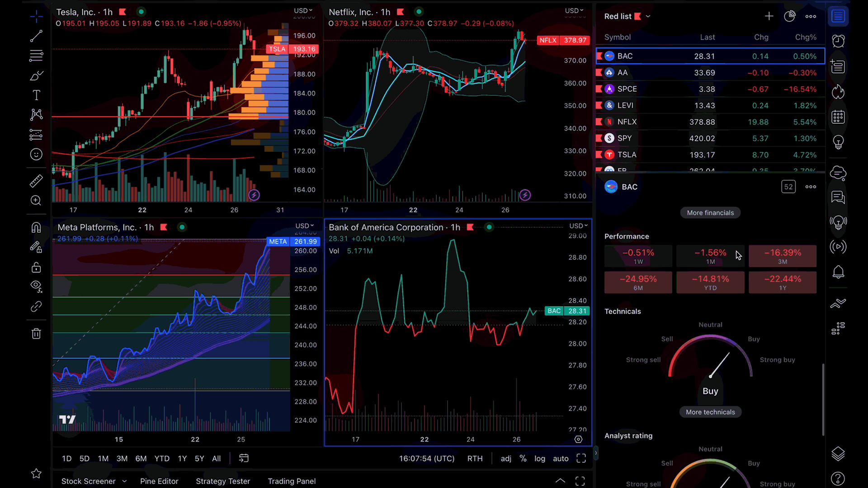
Task: Open the object tree layers icon
Action: pyautogui.click(x=838, y=454)
